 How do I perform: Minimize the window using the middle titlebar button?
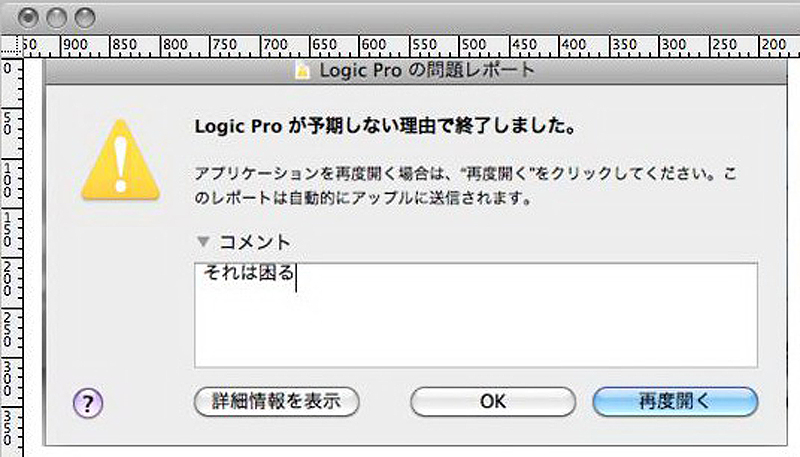pos(57,18)
